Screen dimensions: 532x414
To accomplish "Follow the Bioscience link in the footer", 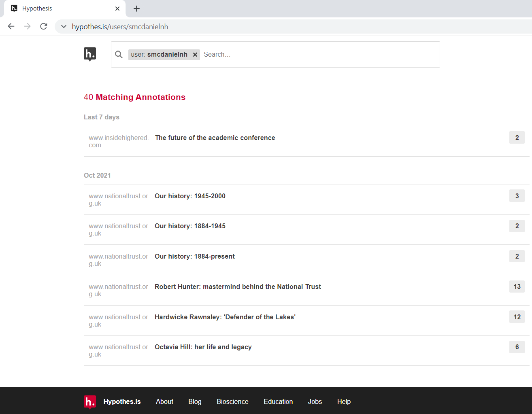I will 232,401.
